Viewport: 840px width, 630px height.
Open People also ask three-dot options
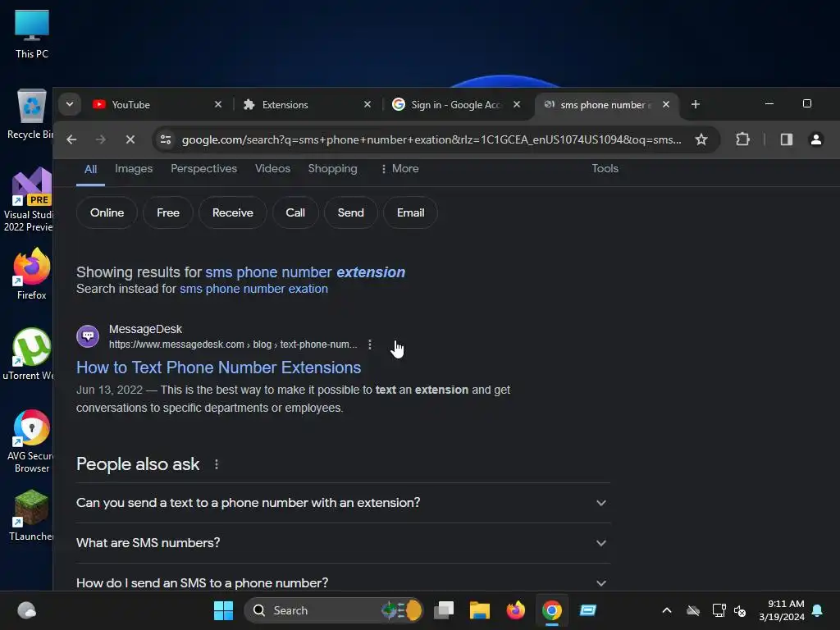(x=217, y=464)
